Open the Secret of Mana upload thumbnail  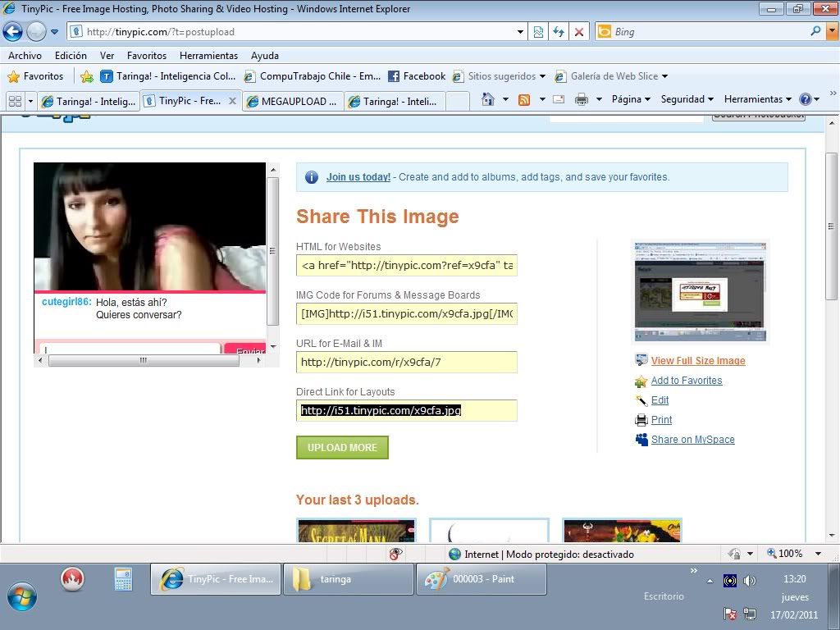[x=356, y=531]
